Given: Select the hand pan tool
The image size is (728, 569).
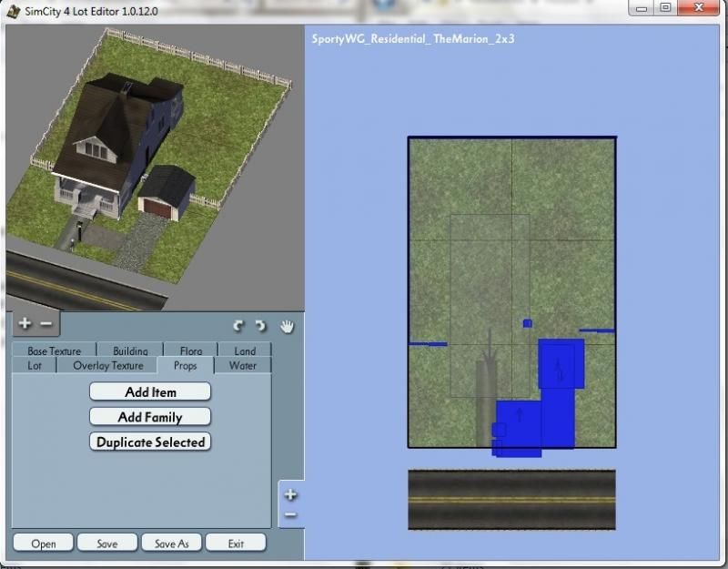Looking at the screenshot, I should [288, 327].
